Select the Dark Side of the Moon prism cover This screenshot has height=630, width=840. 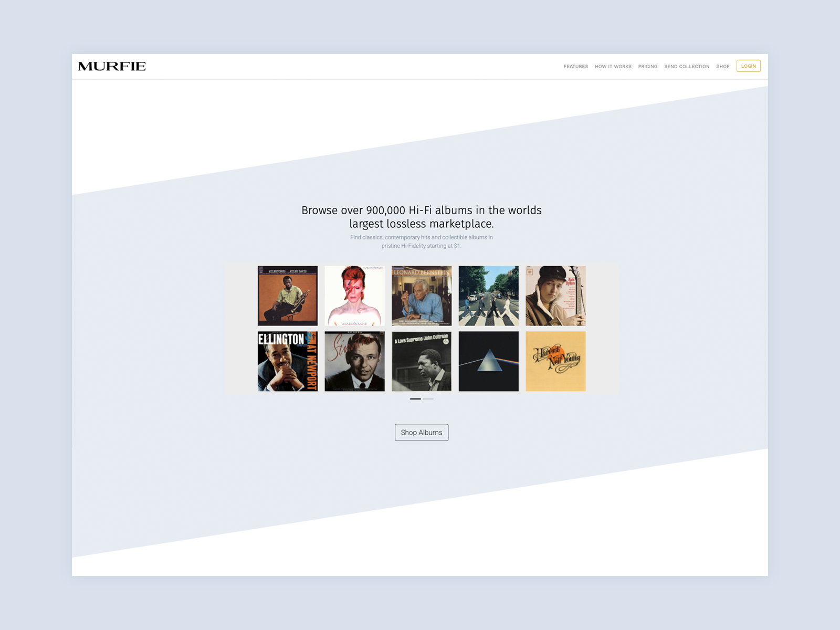pos(488,361)
